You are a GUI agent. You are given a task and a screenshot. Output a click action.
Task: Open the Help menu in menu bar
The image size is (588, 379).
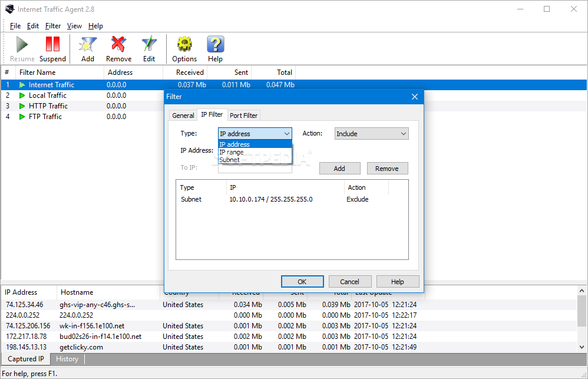(95, 26)
